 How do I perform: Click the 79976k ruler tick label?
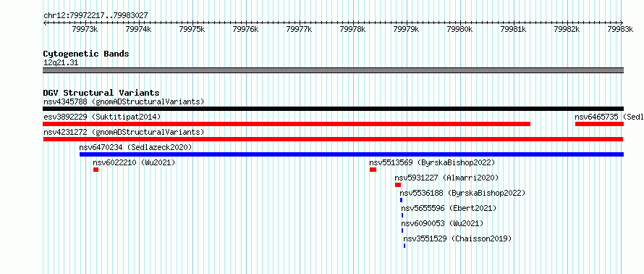pos(245,29)
